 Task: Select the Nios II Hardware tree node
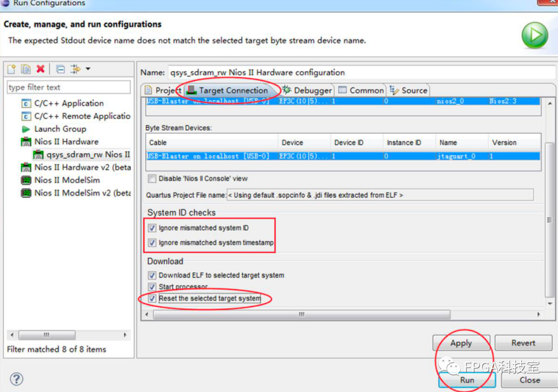click(66, 142)
